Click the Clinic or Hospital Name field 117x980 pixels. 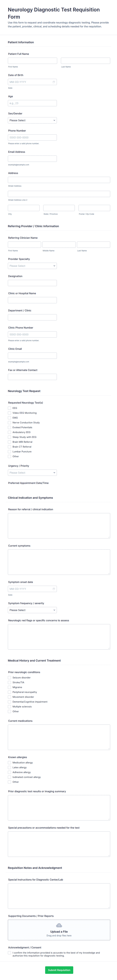pos(32,300)
